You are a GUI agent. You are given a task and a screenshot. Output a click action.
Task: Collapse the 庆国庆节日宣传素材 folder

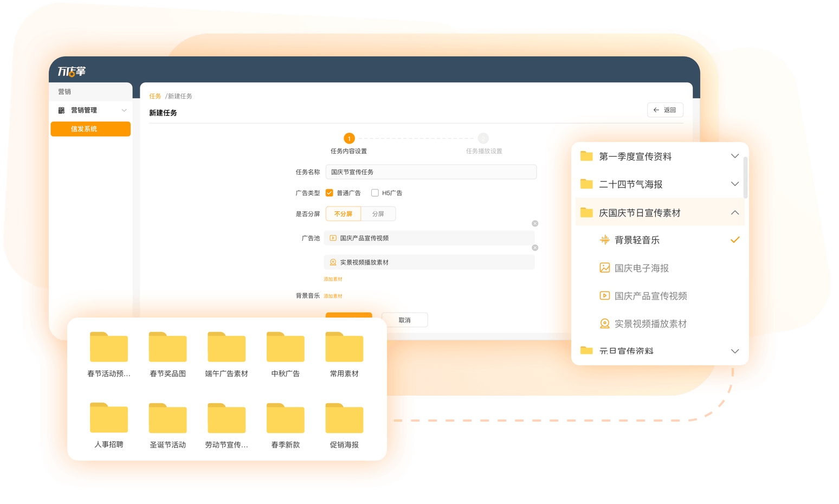click(735, 213)
